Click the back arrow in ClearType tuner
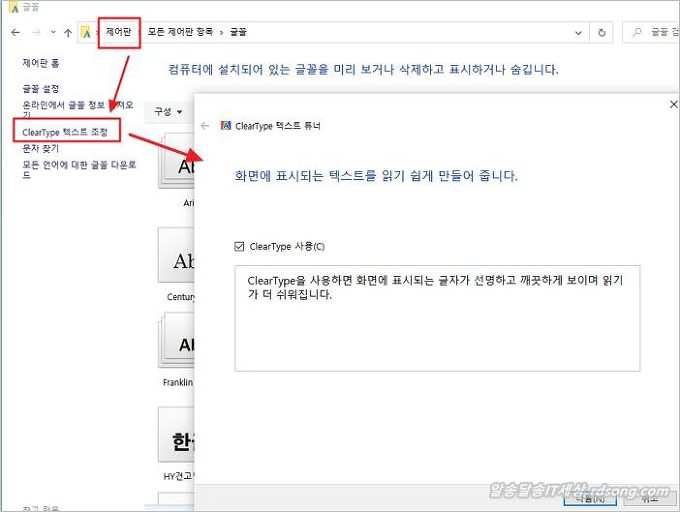The image size is (680, 512). [205, 126]
